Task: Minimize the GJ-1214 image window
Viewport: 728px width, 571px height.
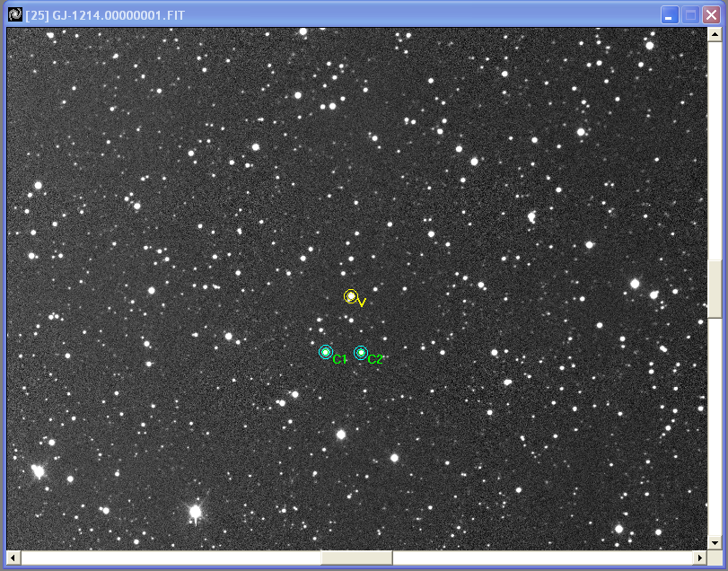Action: click(670, 15)
